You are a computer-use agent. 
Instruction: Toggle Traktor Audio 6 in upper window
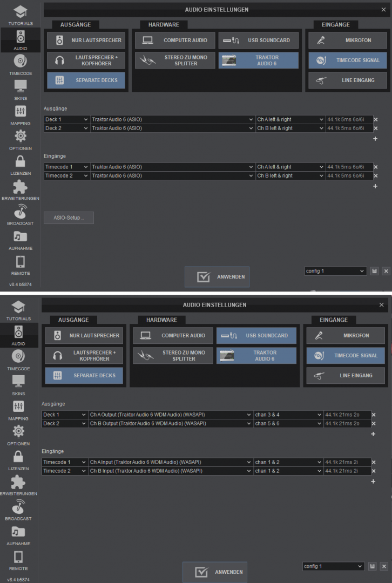tap(259, 60)
